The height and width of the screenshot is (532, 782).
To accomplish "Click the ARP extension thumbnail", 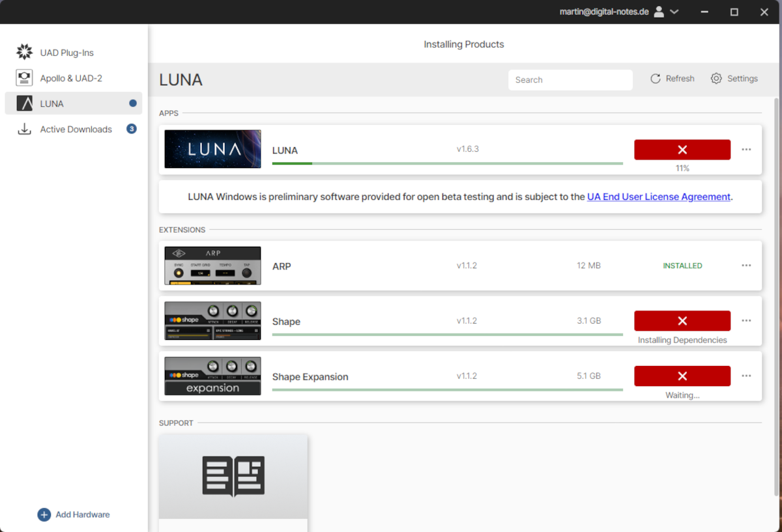I will (212, 266).
